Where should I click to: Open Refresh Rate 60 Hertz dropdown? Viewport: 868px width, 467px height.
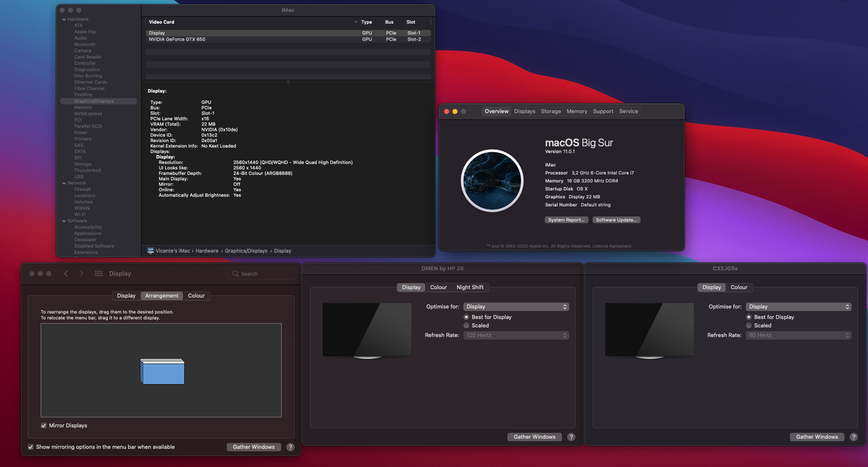[798, 335]
